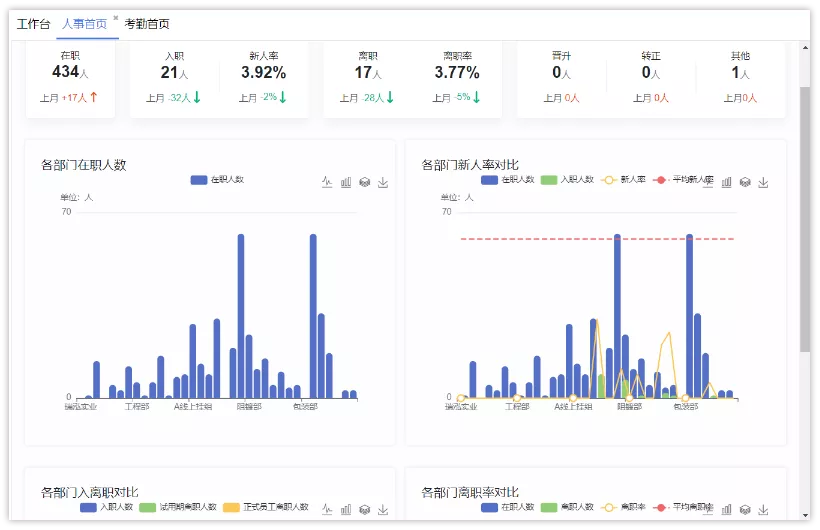The height and width of the screenshot is (530, 820).
Task: Download the 各部门离职率对比 chart image
Action: coord(764,509)
